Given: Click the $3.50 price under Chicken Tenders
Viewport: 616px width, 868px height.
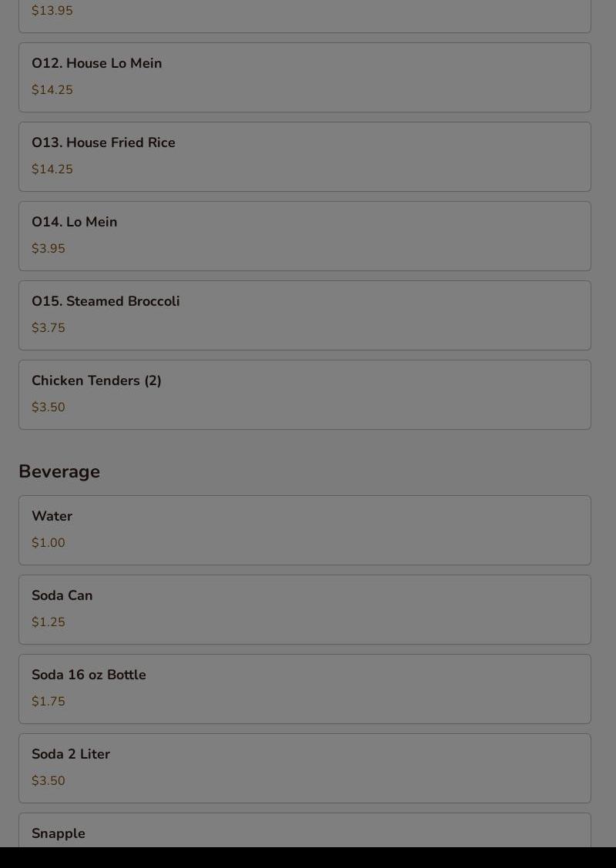Looking at the screenshot, I should pyautogui.click(x=49, y=407).
